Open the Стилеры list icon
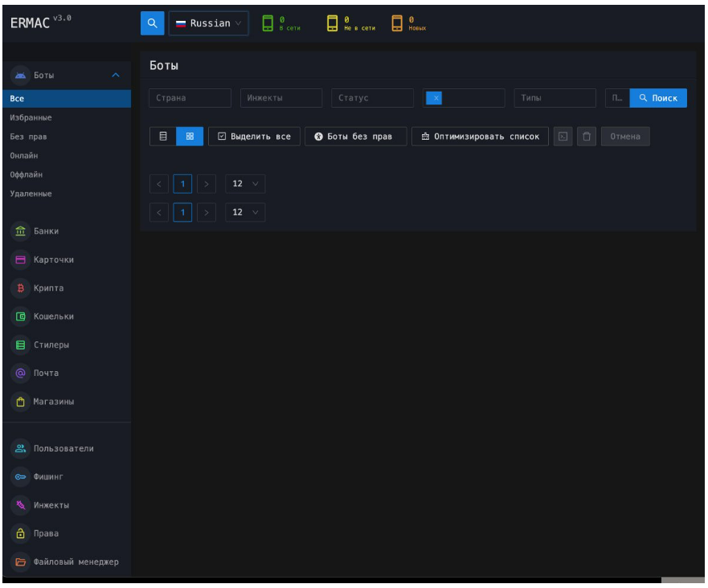This screenshot has height=588, width=708. (20, 345)
